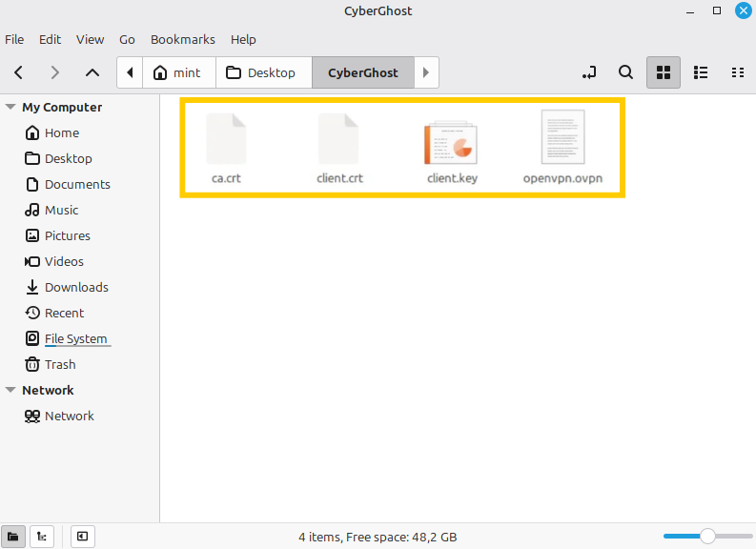Switch to compact view
Screen dimensions: 756x549
[x=738, y=72]
